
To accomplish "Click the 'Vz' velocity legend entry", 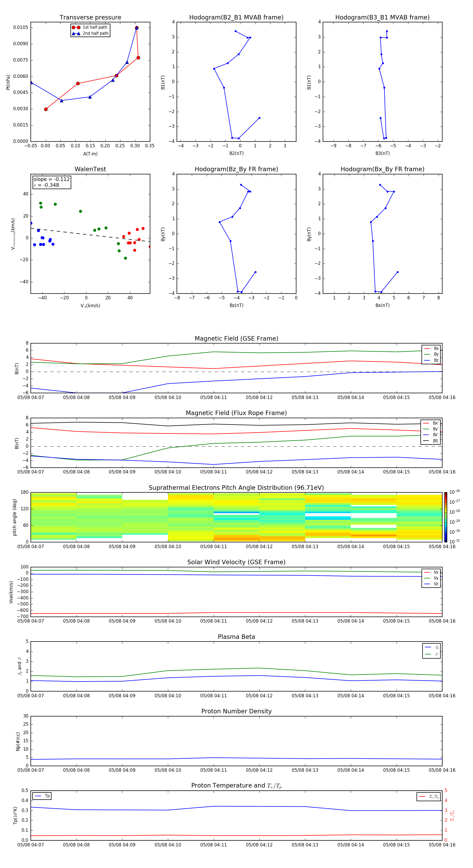I will click(x=431, y=584).
